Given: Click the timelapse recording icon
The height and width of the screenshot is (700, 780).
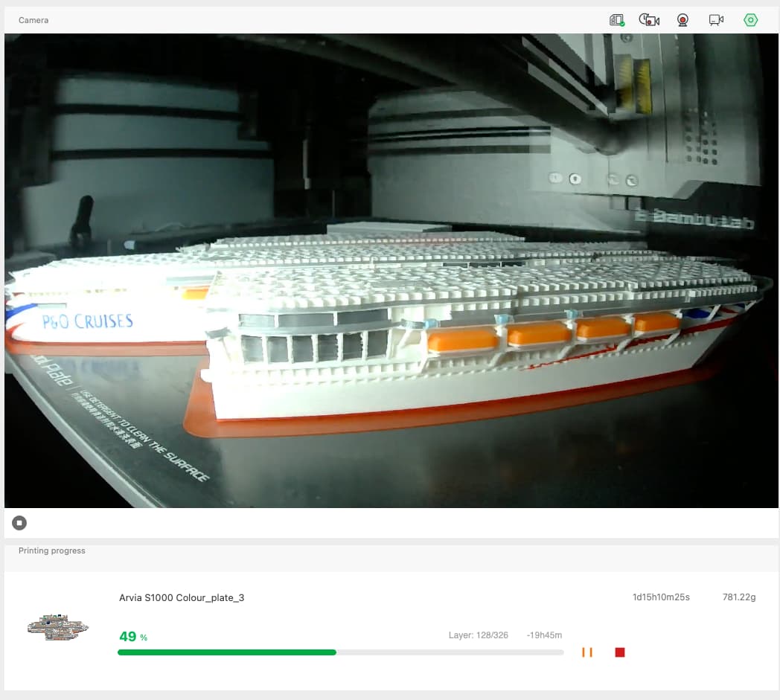Looking at the screenshot, I should click(x=649, y=20).
